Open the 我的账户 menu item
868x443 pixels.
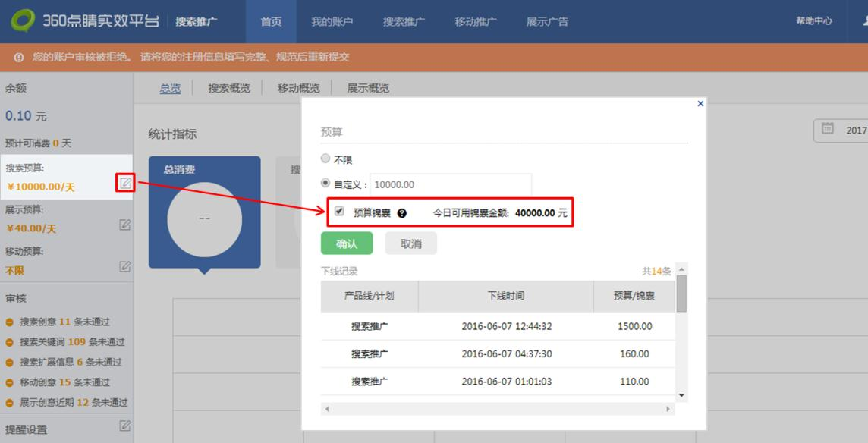point(332,21)
